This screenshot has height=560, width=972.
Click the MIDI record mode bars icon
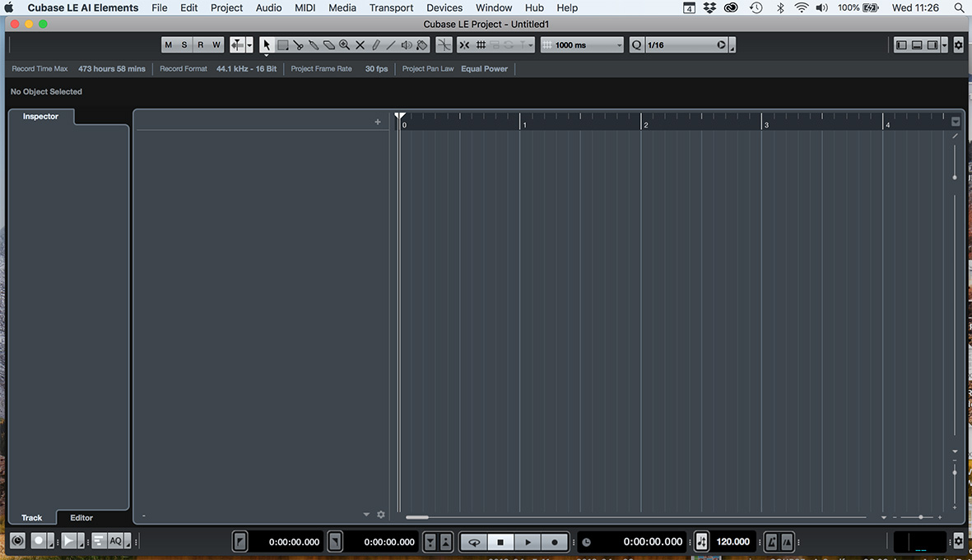(100, 541)
